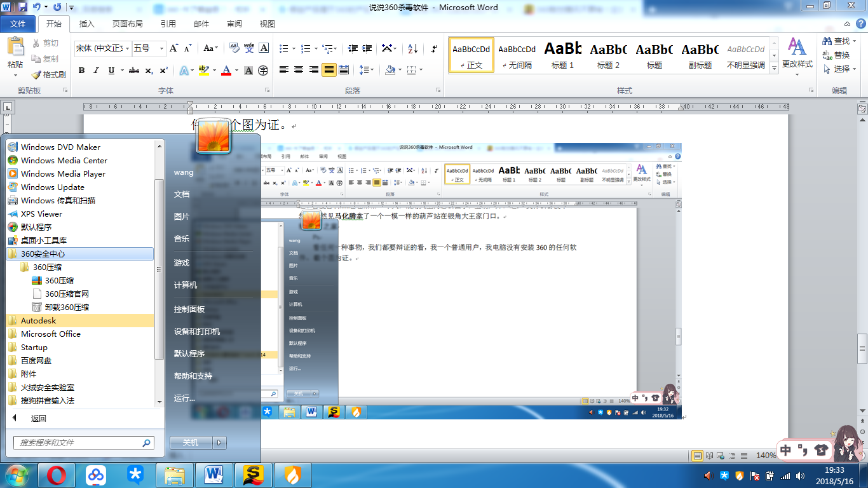Screen dimensions: 868x488
Task: Click the Clear Formatting icon
Action: [x=234, y=48]
